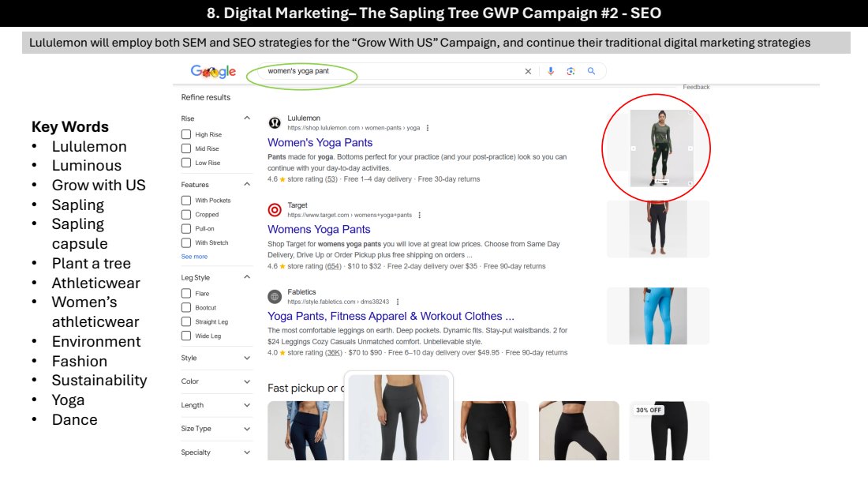Click the Refine results heading
The image size is (868, 488).
click(x=205, y=97)
